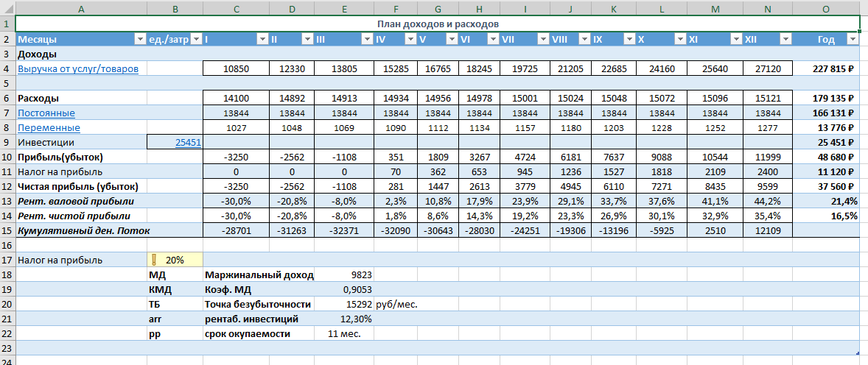868x365 pixels.
Task: Select the руб/мес. unit cell
Action: click(395, 304)
